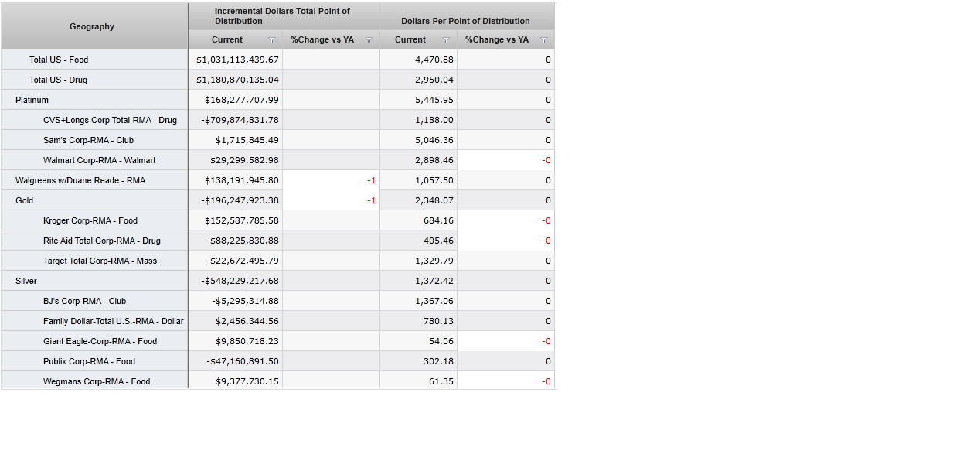Click the $168,277,707.99 cell for Platinum
980x454 pixels.
241,100
